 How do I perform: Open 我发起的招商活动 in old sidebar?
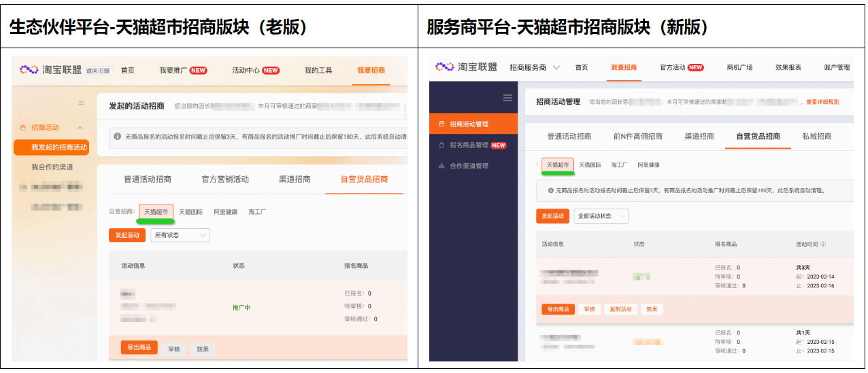pyautogui.click(x=52, y=147)
